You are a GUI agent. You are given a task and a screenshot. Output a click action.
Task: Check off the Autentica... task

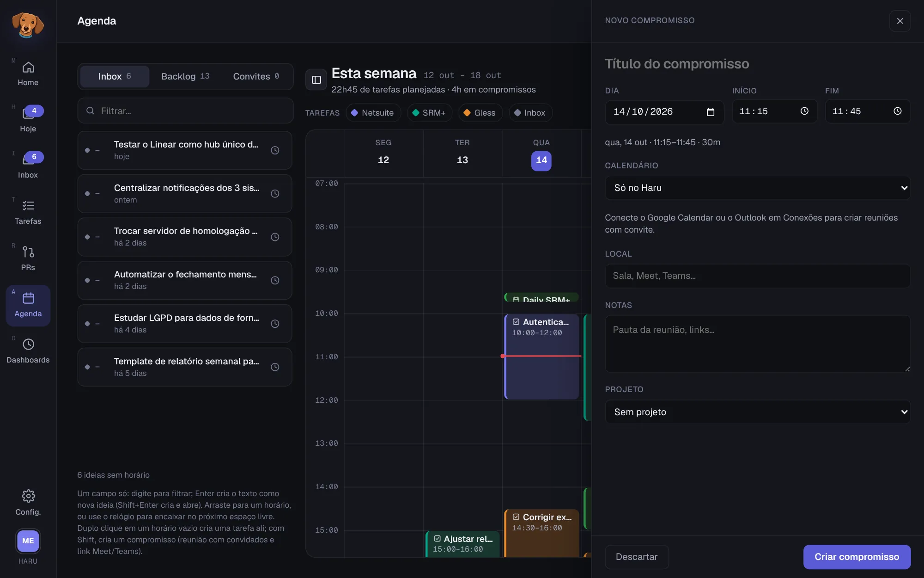(516, 322)
